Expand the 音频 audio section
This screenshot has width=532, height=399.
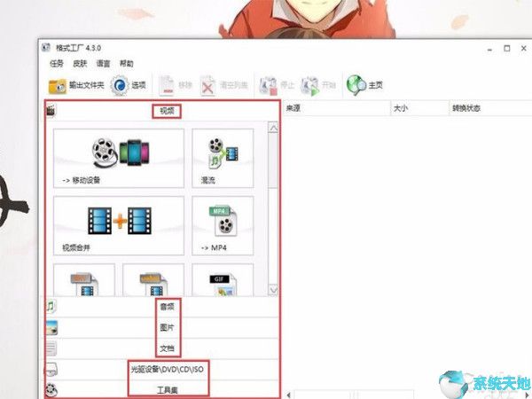[162, 307]
